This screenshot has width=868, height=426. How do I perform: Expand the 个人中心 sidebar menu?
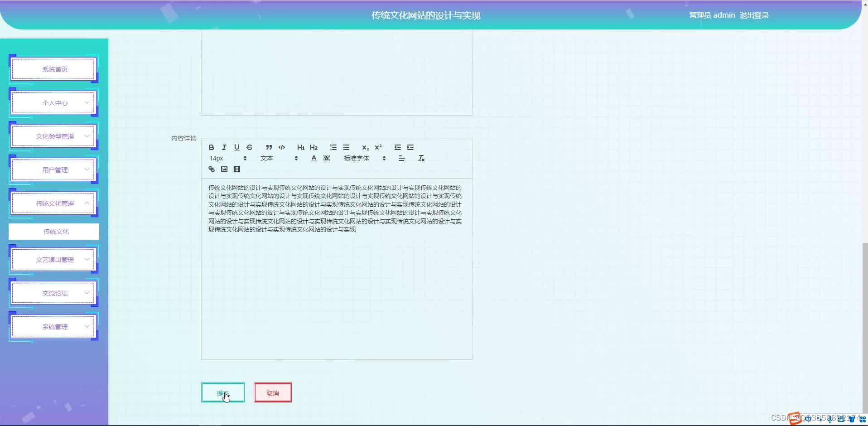tap(54, 103)
